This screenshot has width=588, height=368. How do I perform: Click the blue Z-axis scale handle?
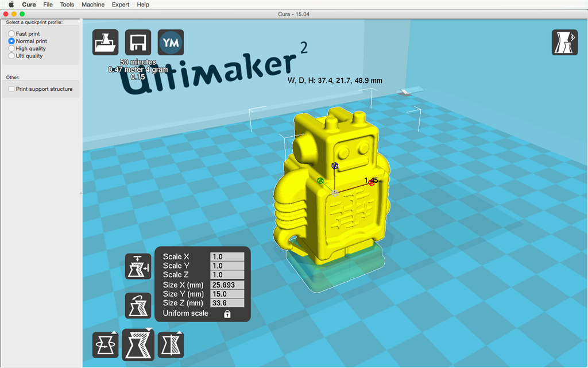335,166
